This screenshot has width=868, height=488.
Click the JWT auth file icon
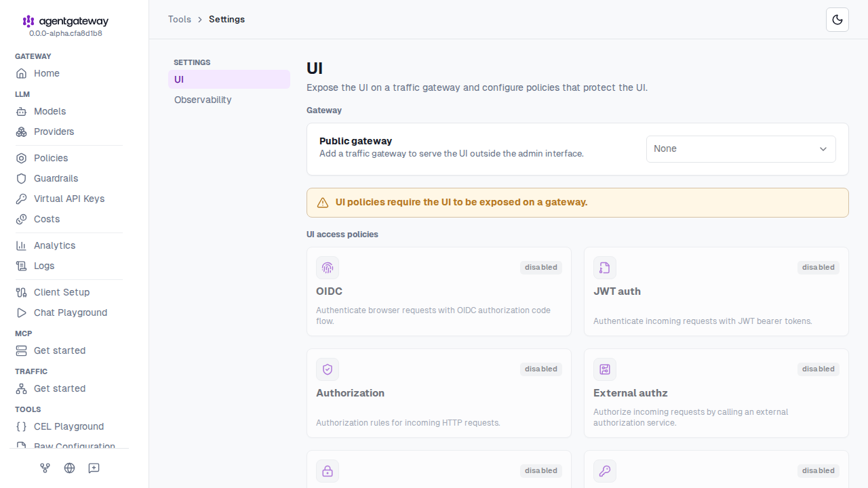[x=605, y=268]
